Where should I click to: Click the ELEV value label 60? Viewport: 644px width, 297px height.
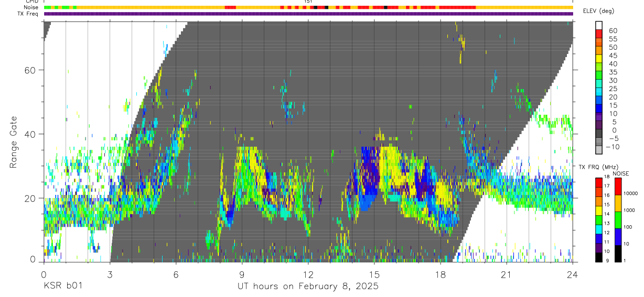613,30
